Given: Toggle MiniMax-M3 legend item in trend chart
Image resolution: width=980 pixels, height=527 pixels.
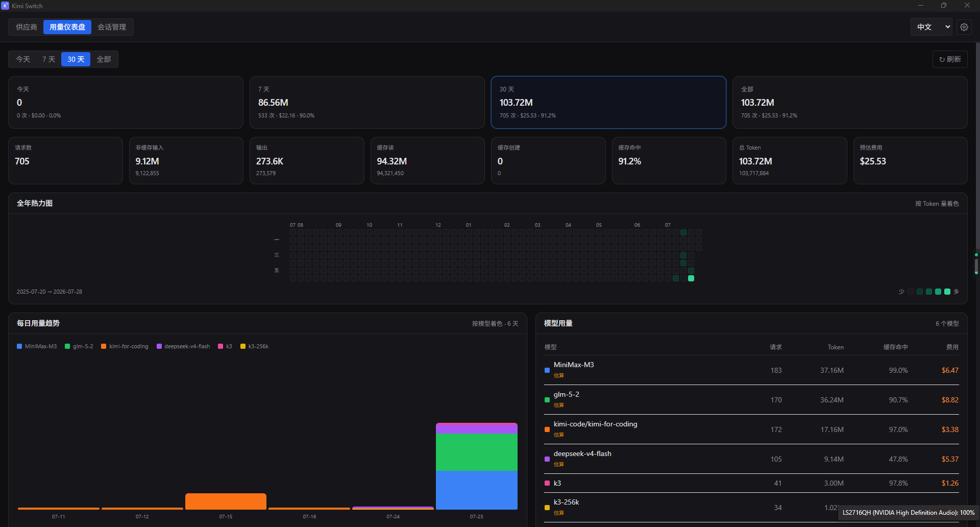Looking at the screenshot, I should pyautogui.click(x=37, y=346).
